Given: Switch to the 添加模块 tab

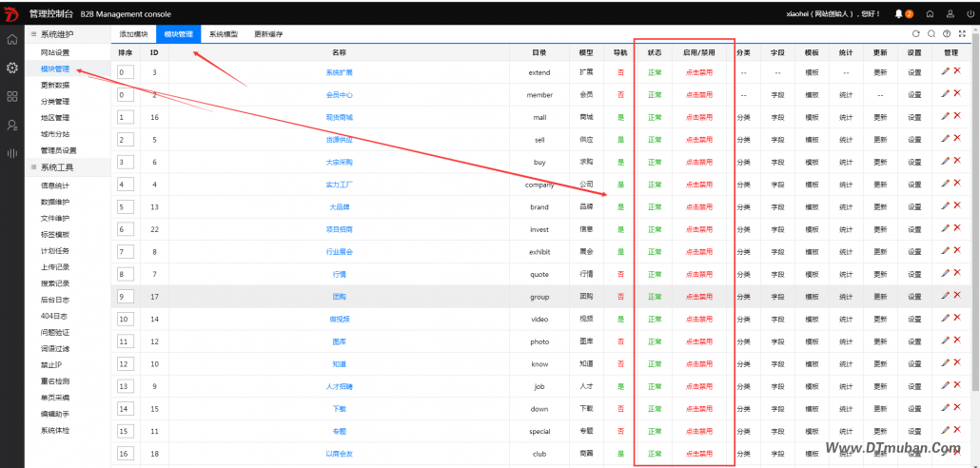Looking at the screenshot, I should pyautogui.click(x=133, y=34).
